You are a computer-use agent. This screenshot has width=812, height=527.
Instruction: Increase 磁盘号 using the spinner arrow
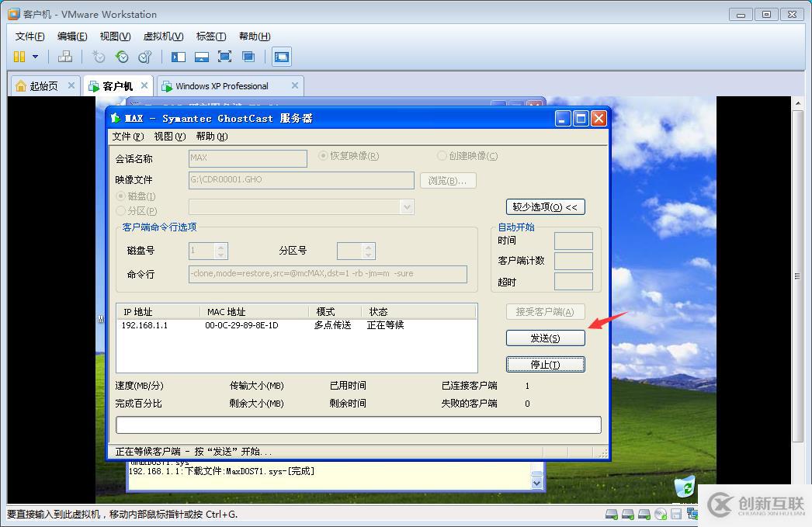[221, 247]
